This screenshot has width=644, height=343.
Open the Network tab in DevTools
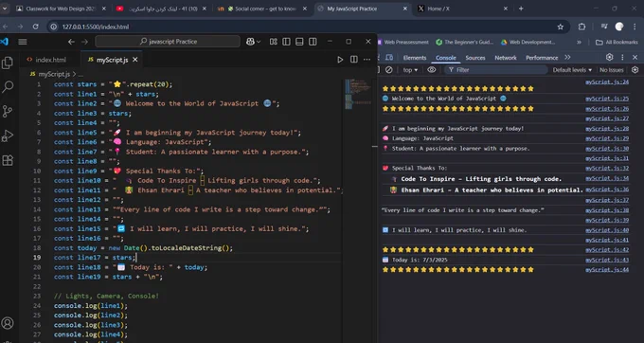point(506,58)
